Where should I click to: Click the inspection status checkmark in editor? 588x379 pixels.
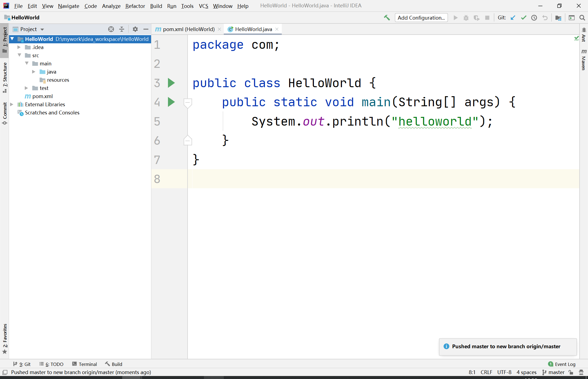point(576,38)
